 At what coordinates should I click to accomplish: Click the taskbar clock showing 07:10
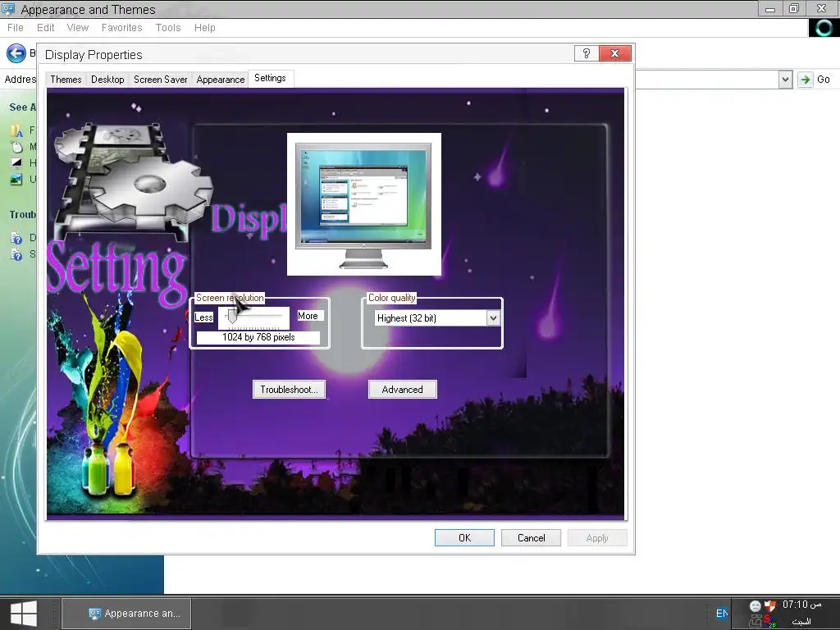(801, 605)
